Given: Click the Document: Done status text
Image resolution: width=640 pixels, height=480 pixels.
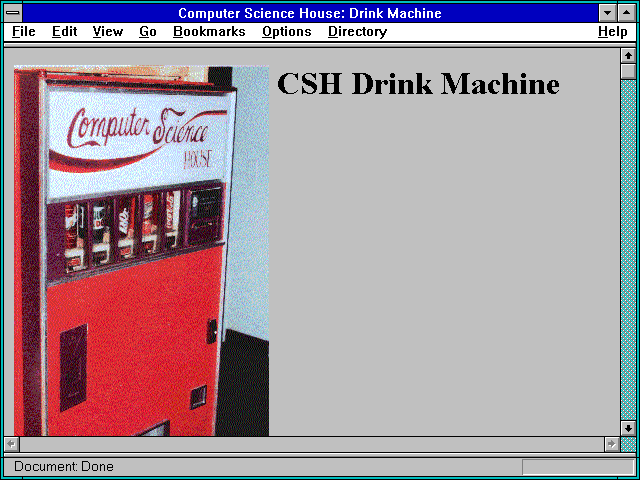Looking at the screenshot, I should 64,467.
